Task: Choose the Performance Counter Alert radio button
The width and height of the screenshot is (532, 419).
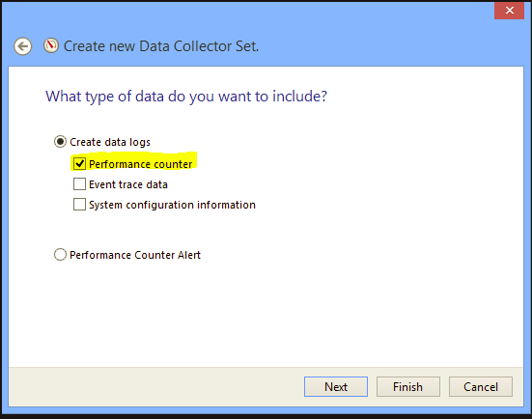Action: click(60, 255)
